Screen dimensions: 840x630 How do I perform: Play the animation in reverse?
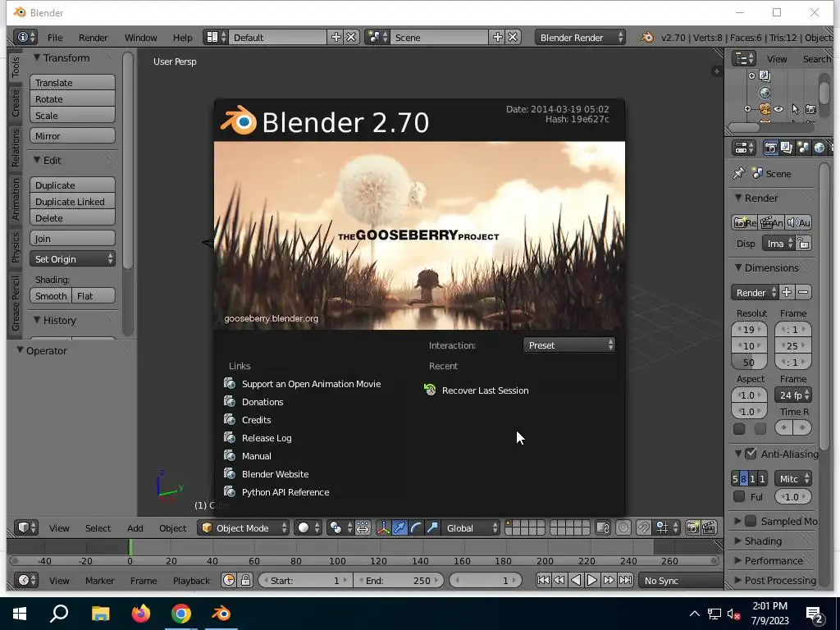click(575, 580)
